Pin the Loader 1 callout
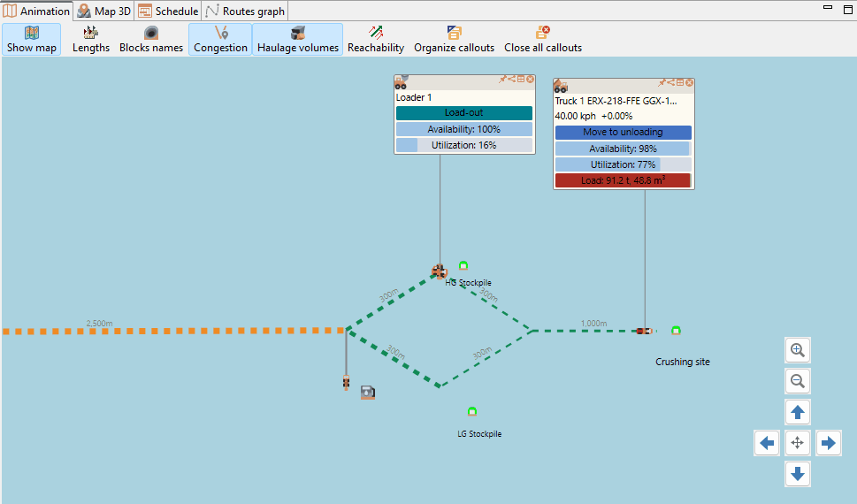857x504 pixels. [x=502, y=80]
